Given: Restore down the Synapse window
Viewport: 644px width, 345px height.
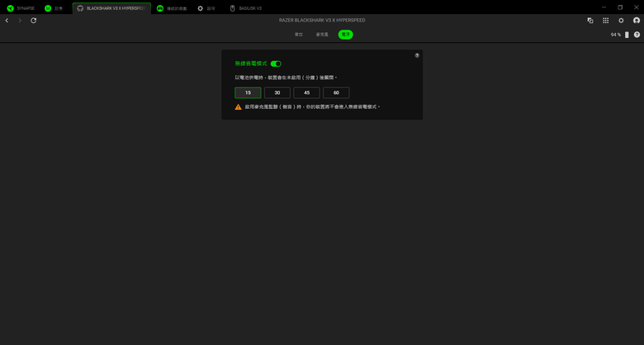Looking at the screenshot, I should click(x=620, y=7).
